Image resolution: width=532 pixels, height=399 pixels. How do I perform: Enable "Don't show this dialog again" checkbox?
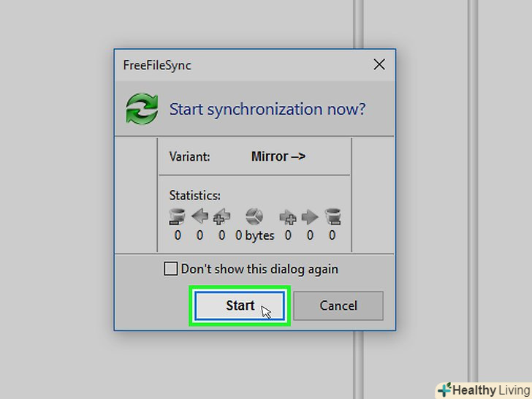tap(170, 269)
